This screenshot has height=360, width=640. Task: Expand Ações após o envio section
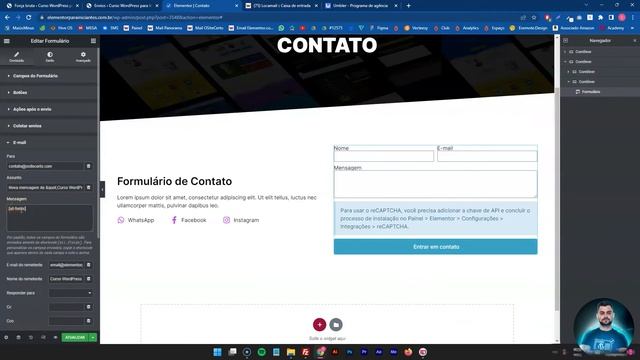(49, 109)
